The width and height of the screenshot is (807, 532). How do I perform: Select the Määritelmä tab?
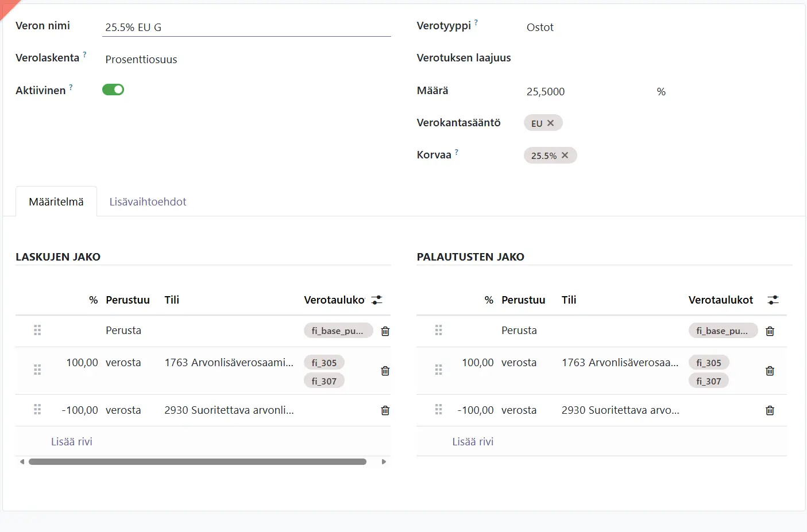[x=56, y=201]
